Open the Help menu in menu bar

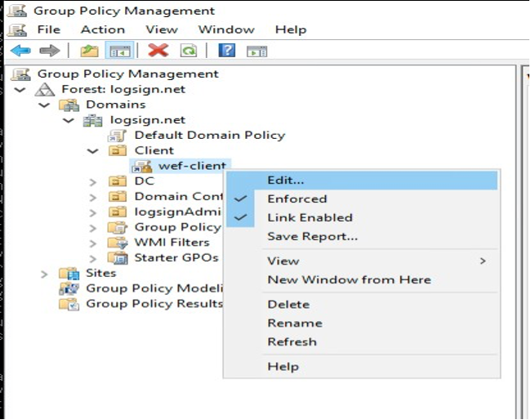(291, 29)
